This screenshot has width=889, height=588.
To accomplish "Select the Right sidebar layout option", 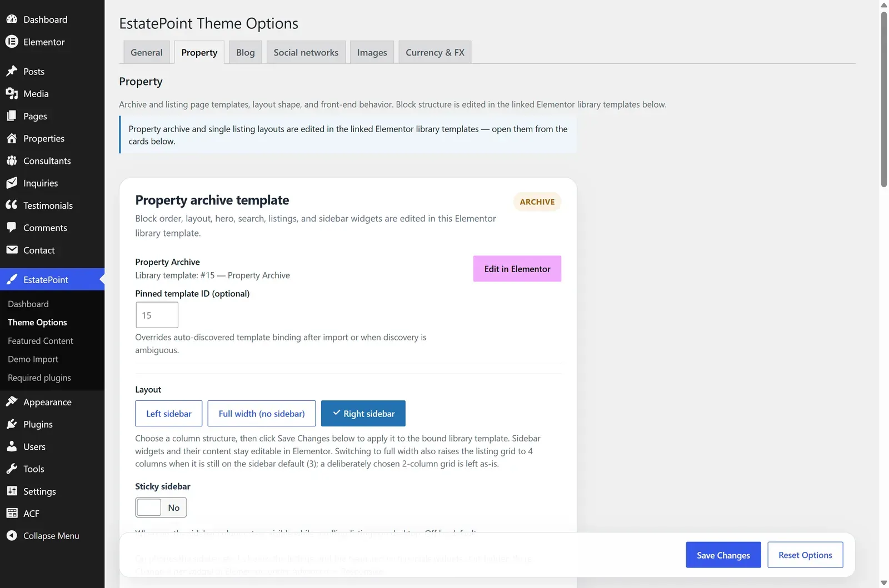I will (363, 414).
